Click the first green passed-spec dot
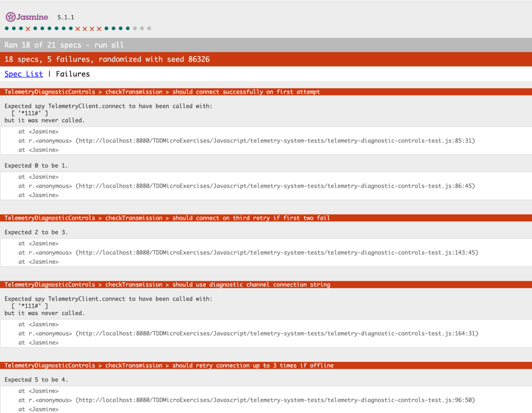This screenshot has height=413, width=532. [x=7, y=28]
